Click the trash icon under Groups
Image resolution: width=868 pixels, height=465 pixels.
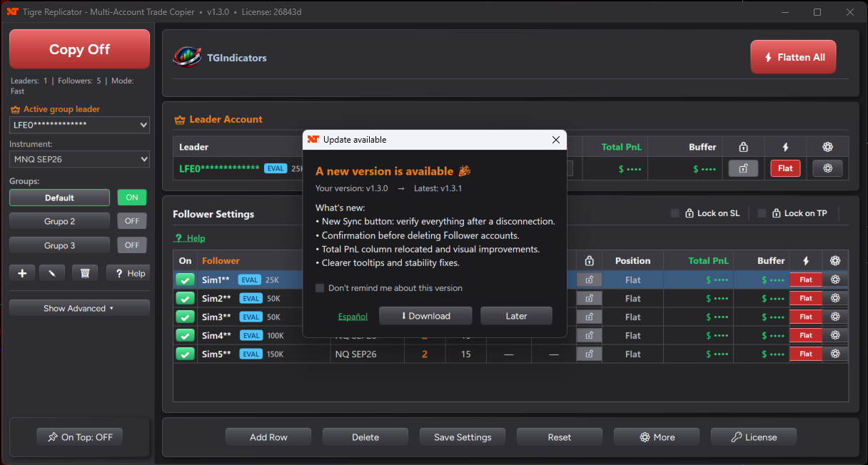click(85, 273)
